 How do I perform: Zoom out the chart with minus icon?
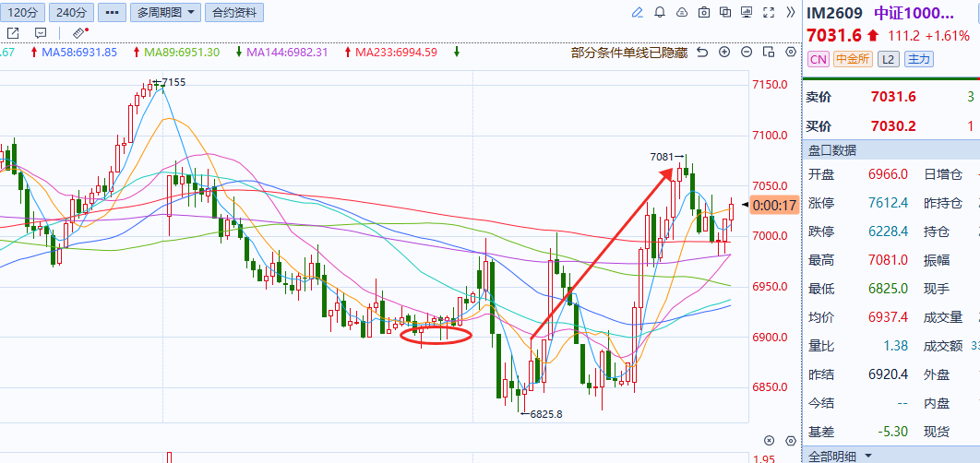click(747, 52)
